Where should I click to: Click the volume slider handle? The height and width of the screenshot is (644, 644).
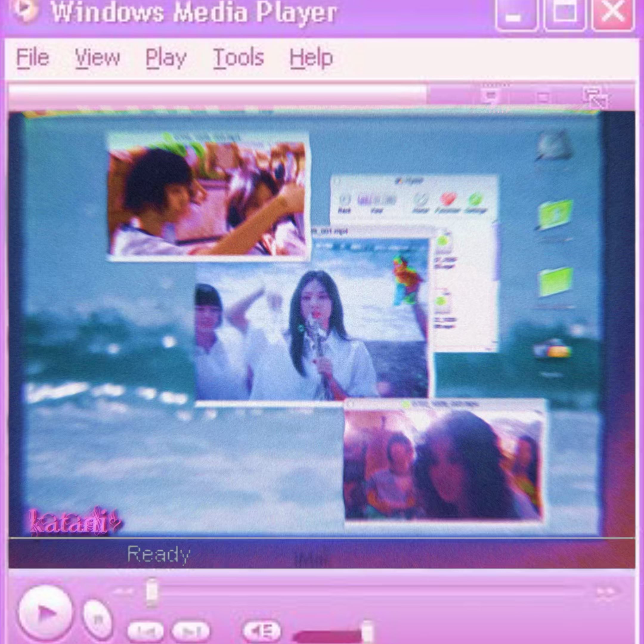[367, 631]
